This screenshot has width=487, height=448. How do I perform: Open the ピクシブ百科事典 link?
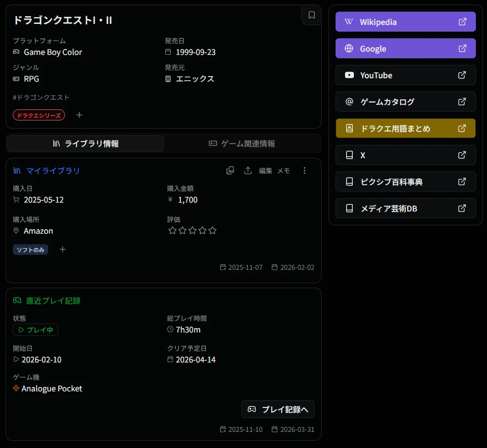(405, 182)
